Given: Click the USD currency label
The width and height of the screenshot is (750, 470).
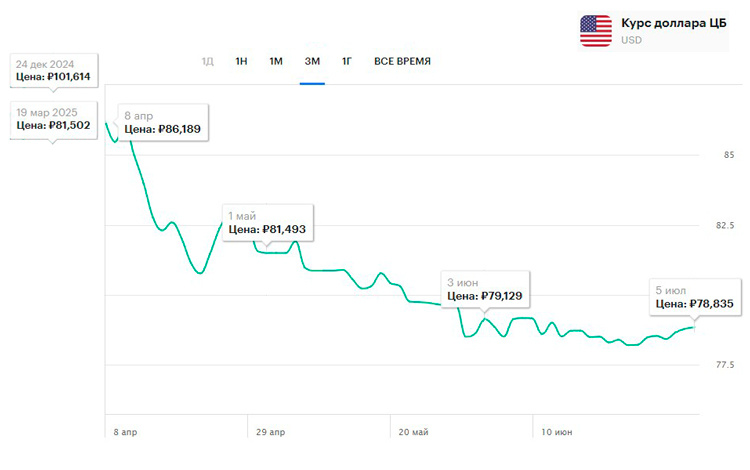Looking at the screenshot, I should tap(631, 41).
